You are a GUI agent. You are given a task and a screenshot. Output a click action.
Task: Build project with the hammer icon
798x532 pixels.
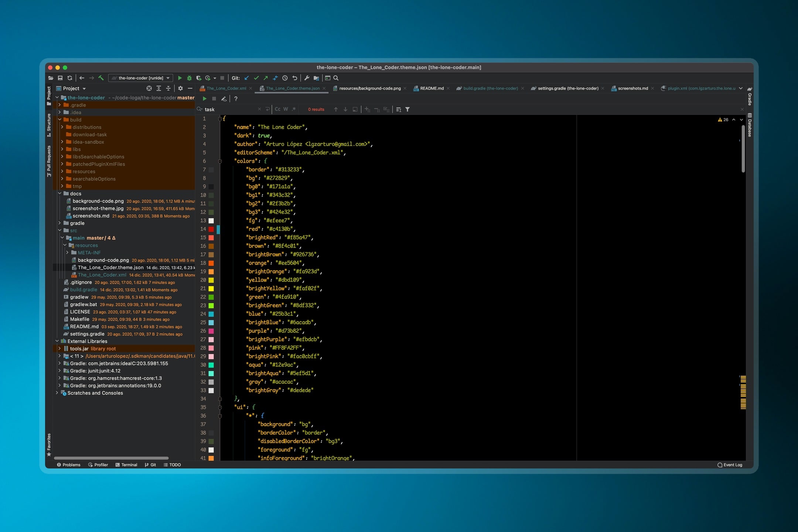(101, 78)
